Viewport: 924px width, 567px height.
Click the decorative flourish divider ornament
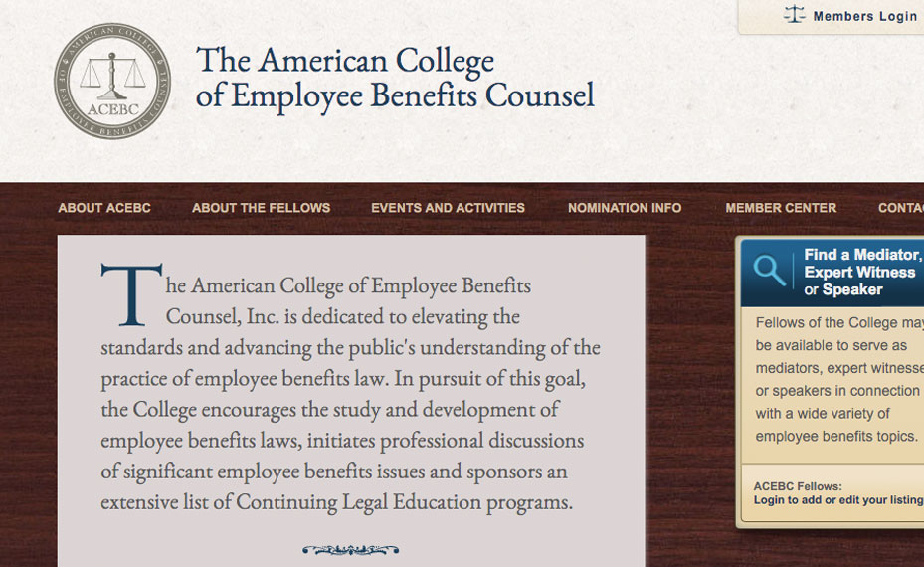(350, 549)
